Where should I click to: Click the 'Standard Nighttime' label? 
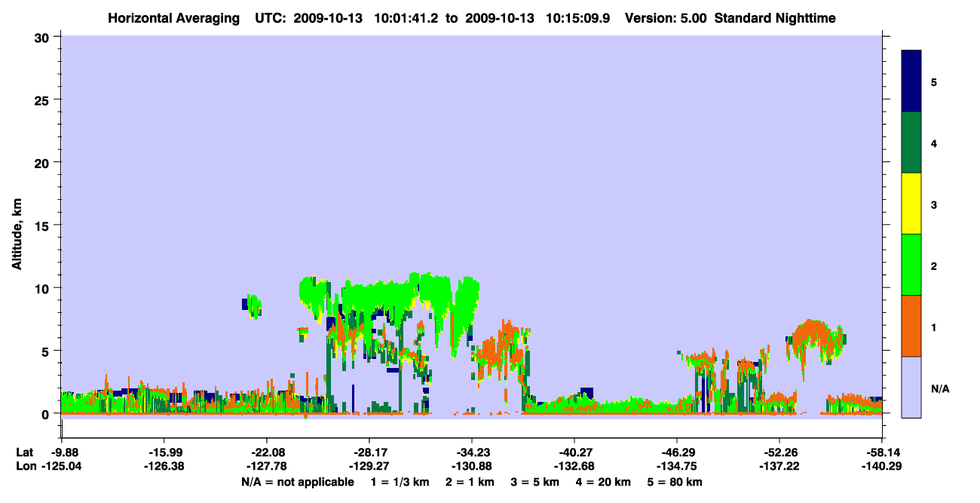tap(775, 18)
